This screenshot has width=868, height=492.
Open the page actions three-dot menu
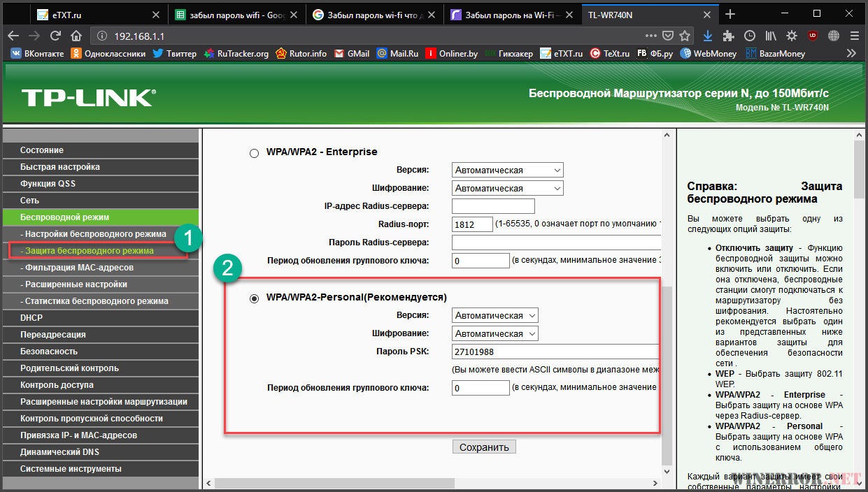point(651,35)
